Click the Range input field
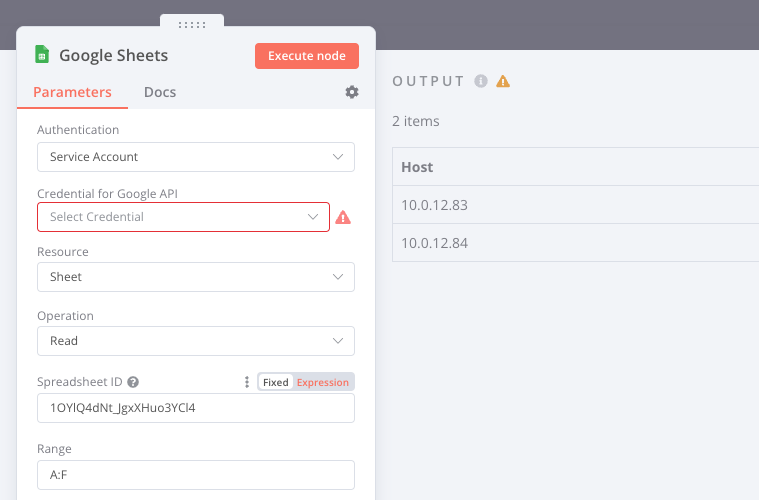Image resolution: width=759 pixels, height=500 pixels. 196,475
